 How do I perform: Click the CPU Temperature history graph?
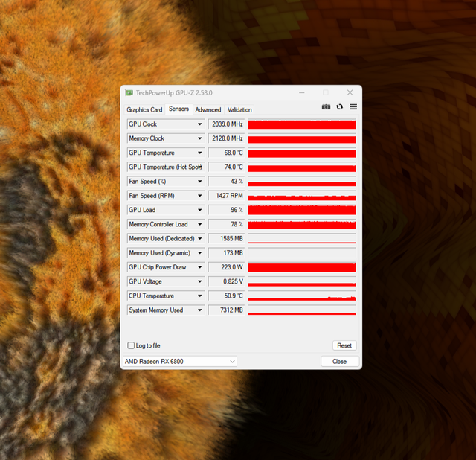pos(302,296)
